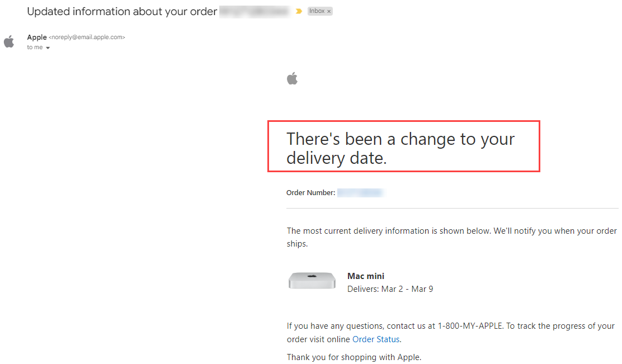Click the email subject line text
The width and height of the screenshot is (622, 364).
click(x=122, y=12)
